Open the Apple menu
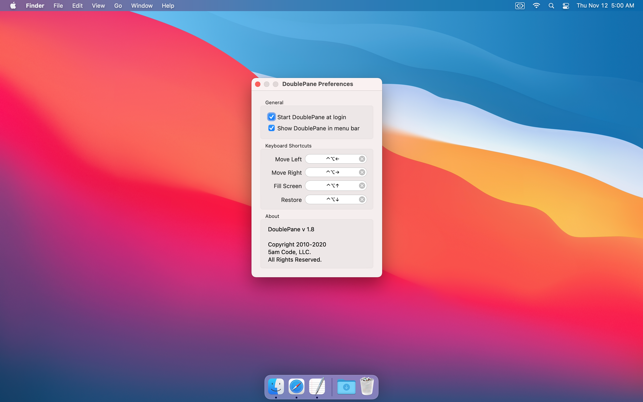This screenshot has height=402, width=643. (13, 6)
